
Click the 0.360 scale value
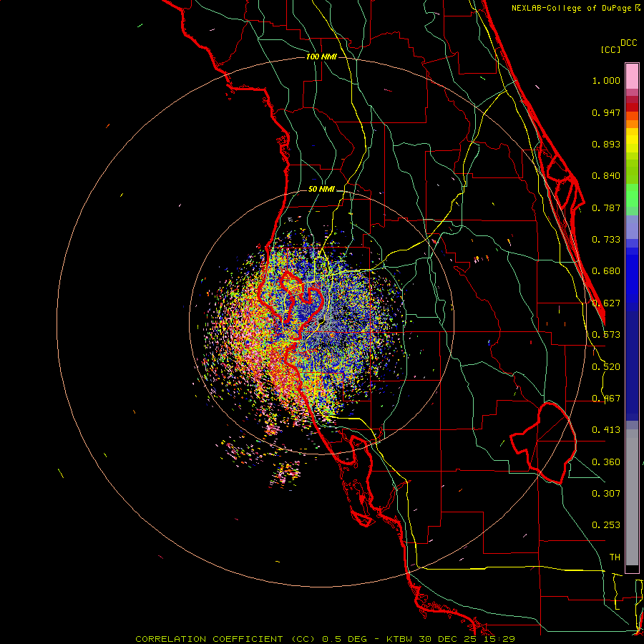[x=606, y=462]
